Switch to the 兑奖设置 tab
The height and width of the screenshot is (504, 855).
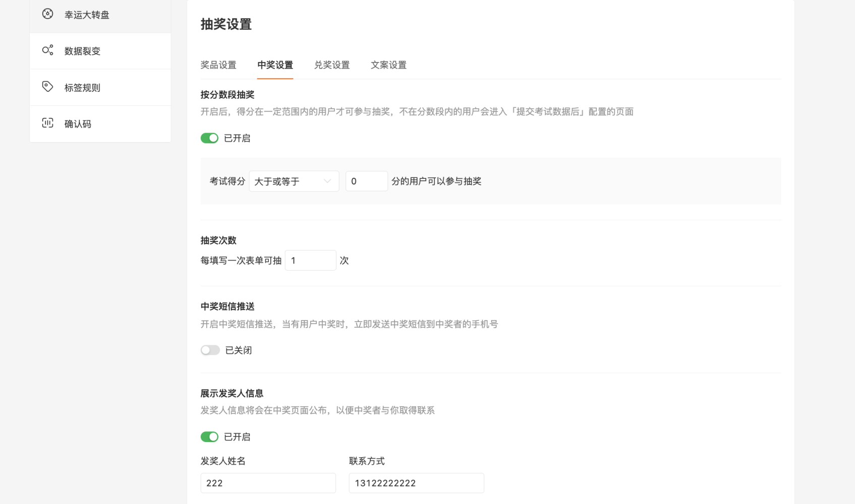(x=332, y=65)
